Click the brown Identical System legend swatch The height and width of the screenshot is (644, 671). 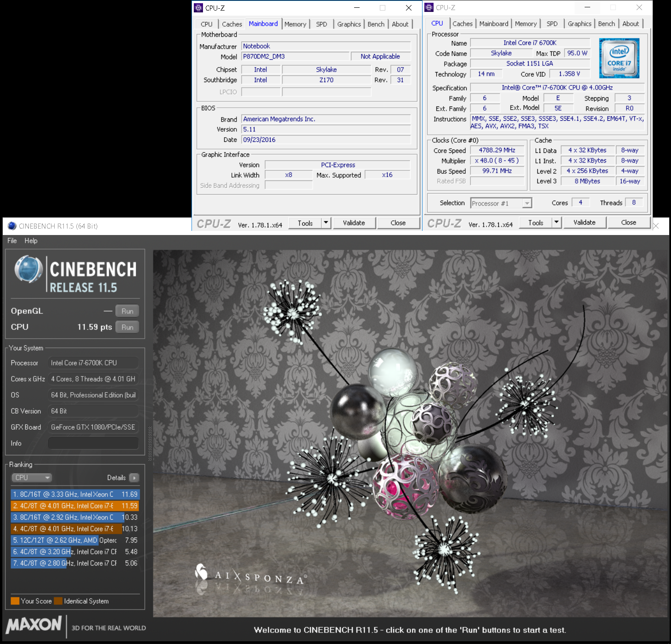click(x=58, y=601)
